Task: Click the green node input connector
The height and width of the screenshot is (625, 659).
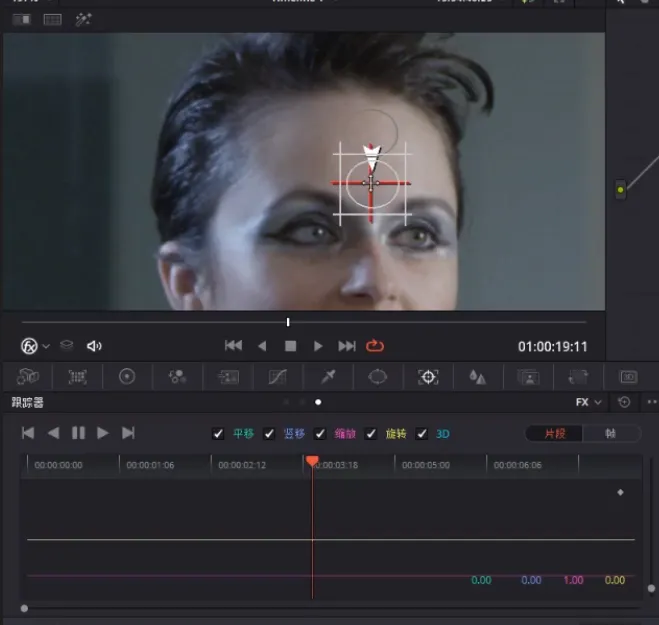Action: [x=620, y=190]
